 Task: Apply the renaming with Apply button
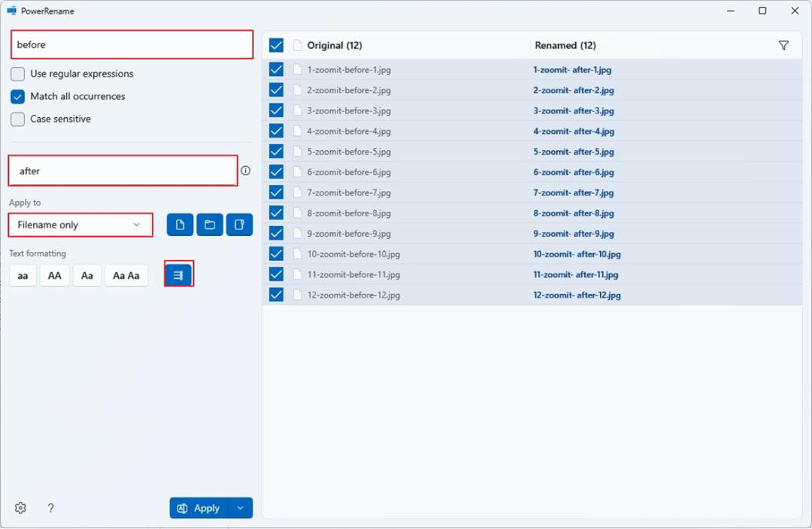[198, 508]
